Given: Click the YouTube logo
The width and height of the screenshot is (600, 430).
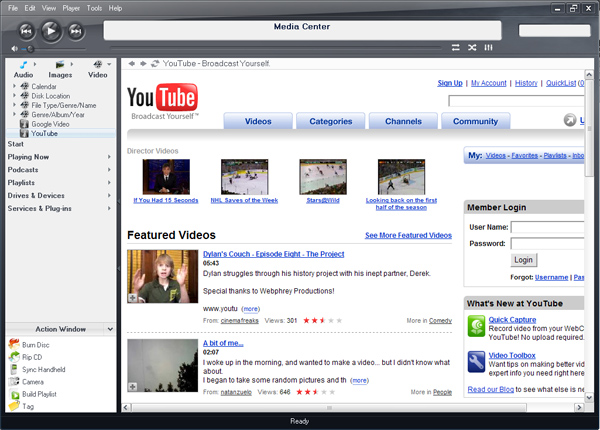Looking at the screenshot, I should pos(163,98).
